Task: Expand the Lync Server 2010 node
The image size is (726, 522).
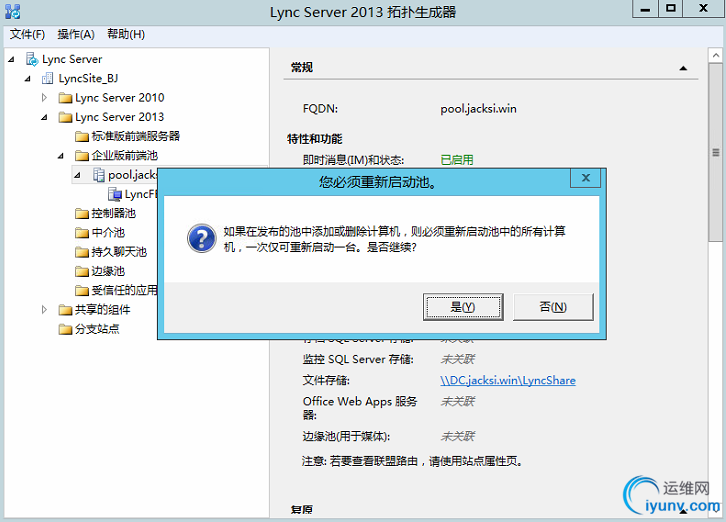Action: pyautogui.click(x=44, y=98)
